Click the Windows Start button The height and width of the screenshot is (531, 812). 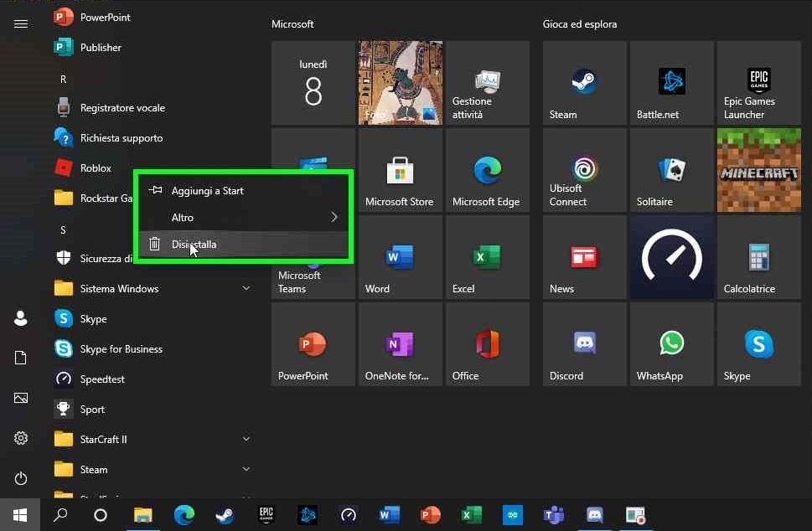[20, 515]
